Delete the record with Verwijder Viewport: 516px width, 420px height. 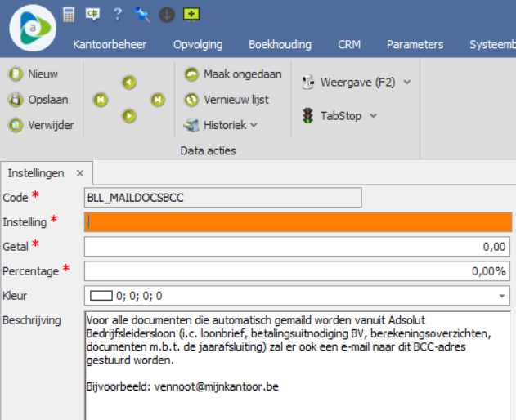click(41, 125)
